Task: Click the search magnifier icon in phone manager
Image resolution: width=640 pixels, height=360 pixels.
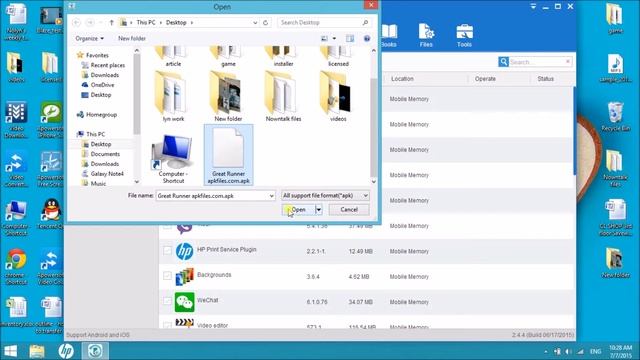Action: click(x=503, y=62)
